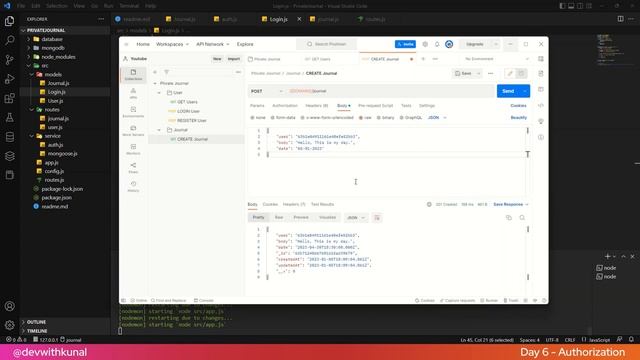640x360 pixels.
Task: Click Postman Flows sidebar icon
Action: tap(133, 168)
